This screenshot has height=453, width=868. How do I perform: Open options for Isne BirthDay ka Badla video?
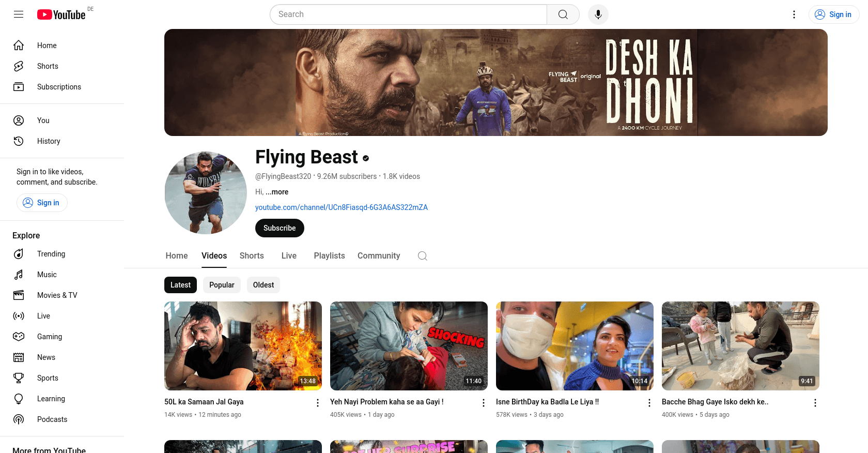[x=649, y=403]
